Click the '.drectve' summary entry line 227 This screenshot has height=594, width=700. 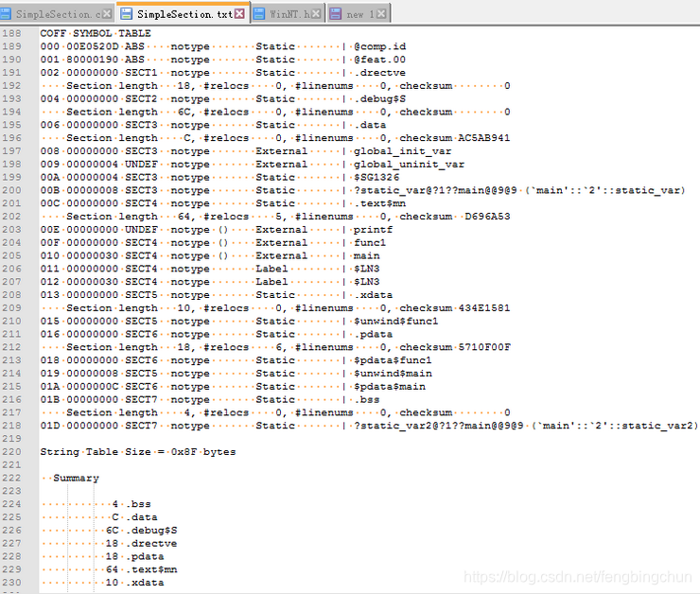point(151,543)
